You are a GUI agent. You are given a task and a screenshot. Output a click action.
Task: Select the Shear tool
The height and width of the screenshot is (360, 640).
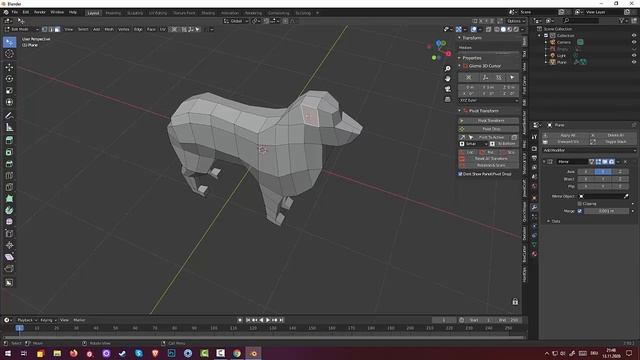point(9,257)
